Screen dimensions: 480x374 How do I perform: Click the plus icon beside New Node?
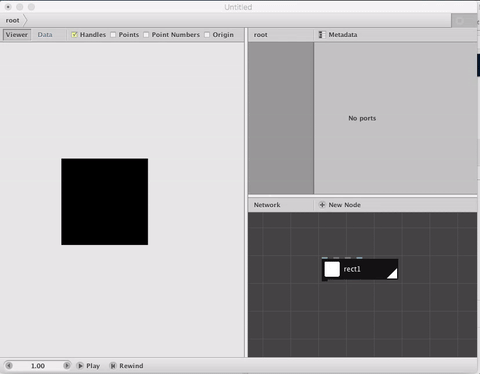tap(322, 205)
